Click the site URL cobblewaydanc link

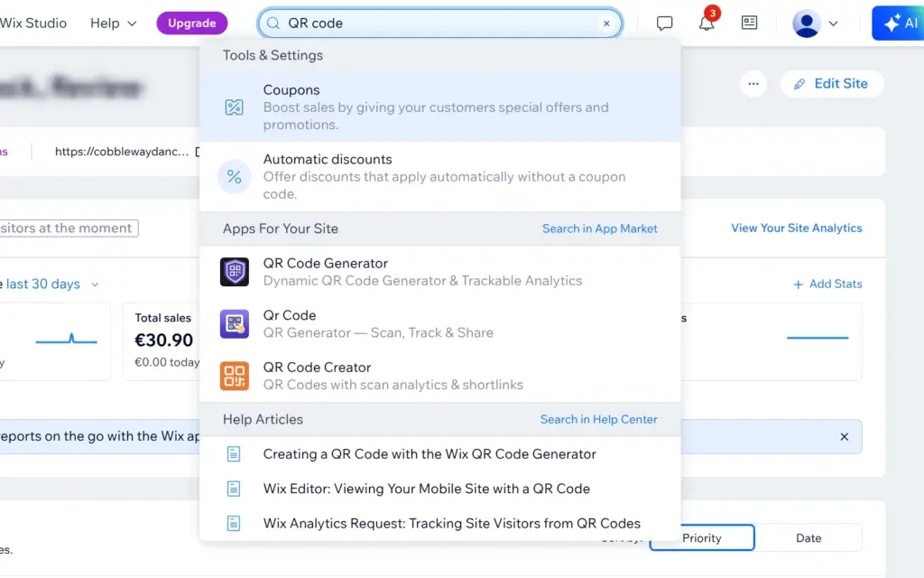[122, 152]
